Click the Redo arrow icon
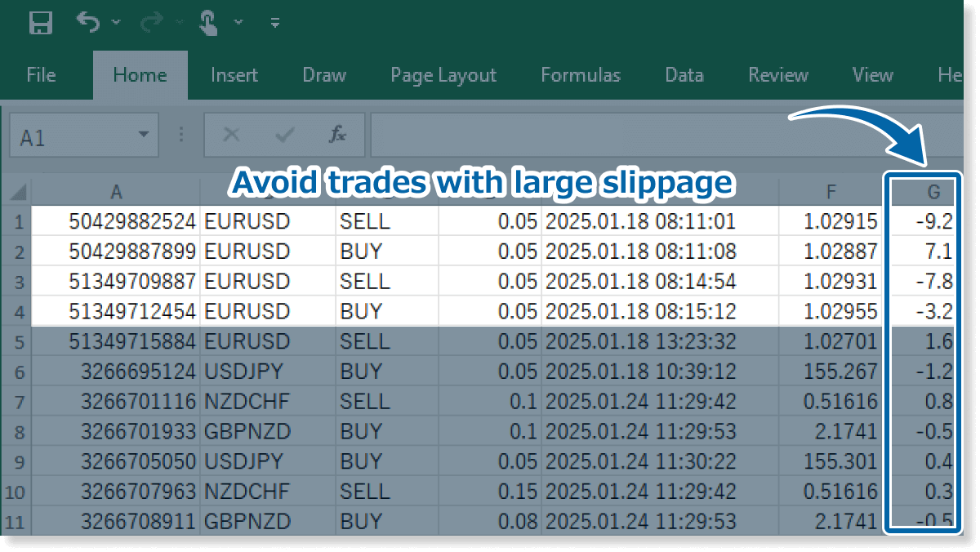 coord(152,22)
